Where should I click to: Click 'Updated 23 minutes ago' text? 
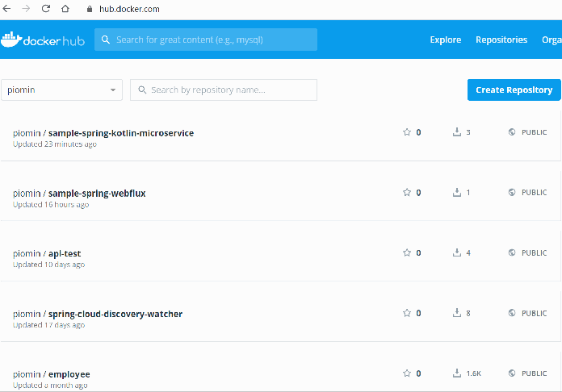55,144
